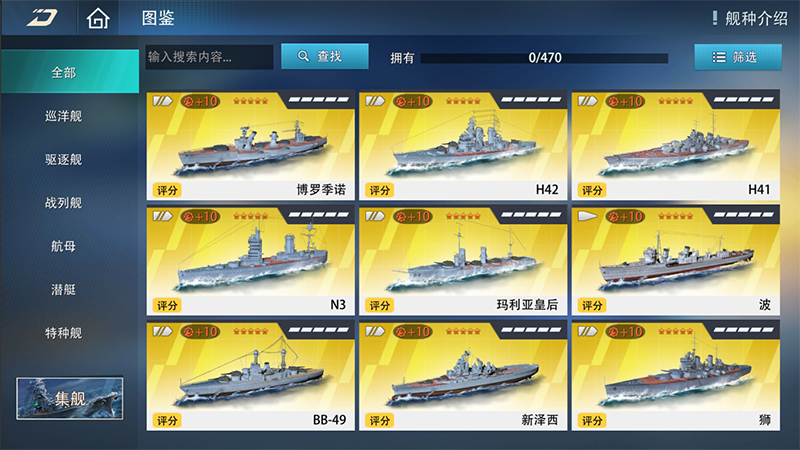Open the 筛选 filter list
Viewport: 800px width, 450px height.
(738, 57)
